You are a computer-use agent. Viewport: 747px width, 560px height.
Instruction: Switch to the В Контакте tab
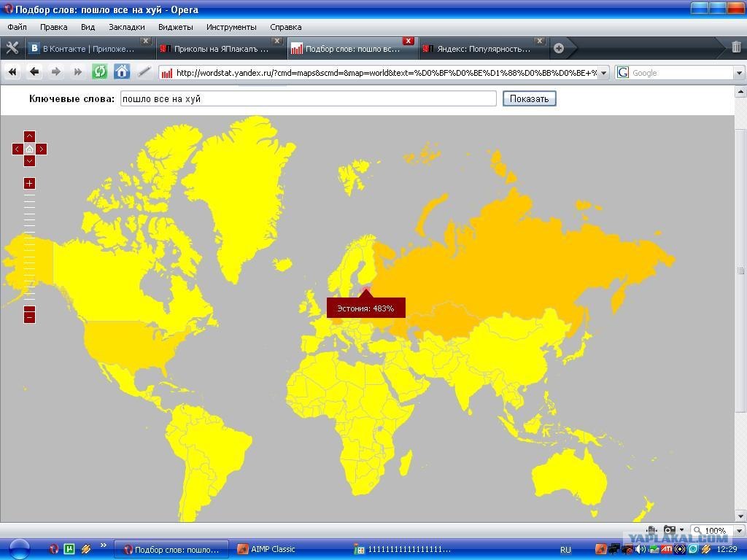point(88,49)
